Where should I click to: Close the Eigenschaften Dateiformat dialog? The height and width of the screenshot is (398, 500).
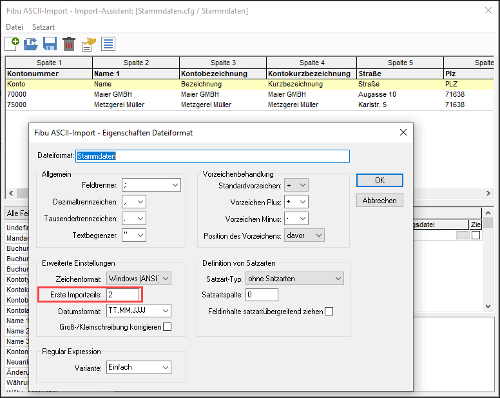click(x=403, y=132)
